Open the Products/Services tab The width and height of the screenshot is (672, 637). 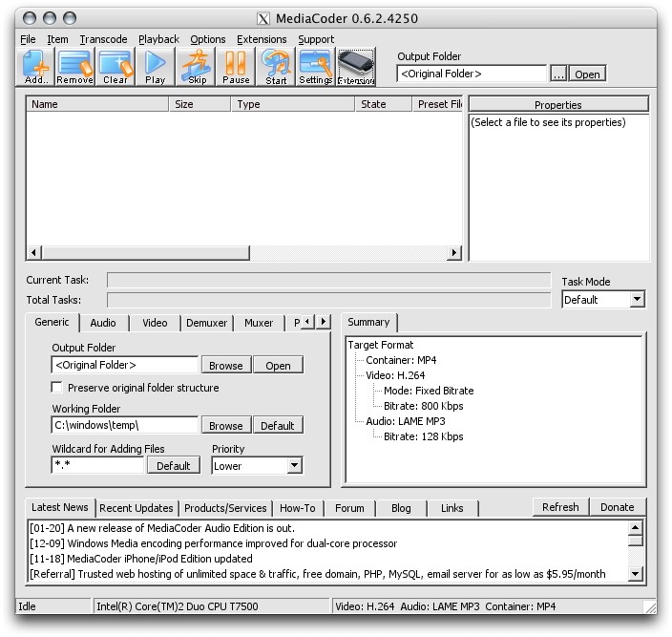(x=225, y=508)
